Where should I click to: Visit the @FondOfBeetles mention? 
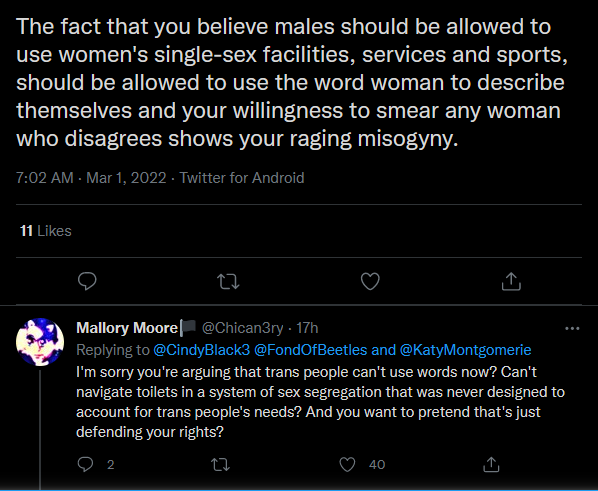click(x=310, y=350)
